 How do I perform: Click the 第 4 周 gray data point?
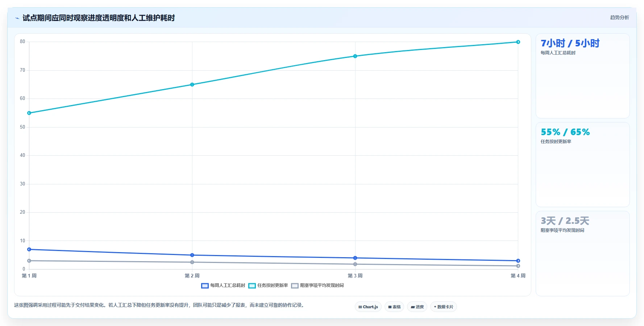518,266
